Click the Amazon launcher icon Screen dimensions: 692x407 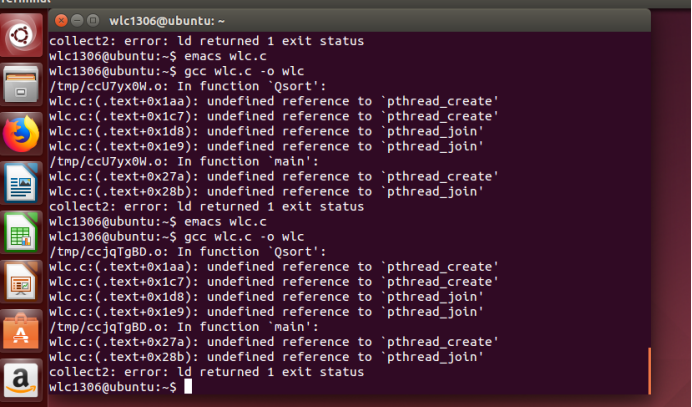[x=21, y=380]
